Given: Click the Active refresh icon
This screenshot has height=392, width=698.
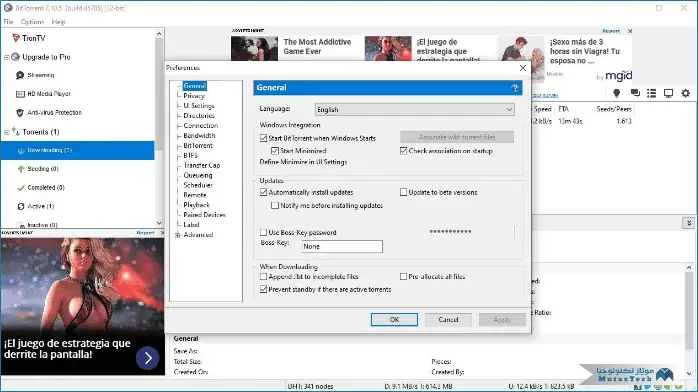Looking at the screenshot, I should [20, 206].
